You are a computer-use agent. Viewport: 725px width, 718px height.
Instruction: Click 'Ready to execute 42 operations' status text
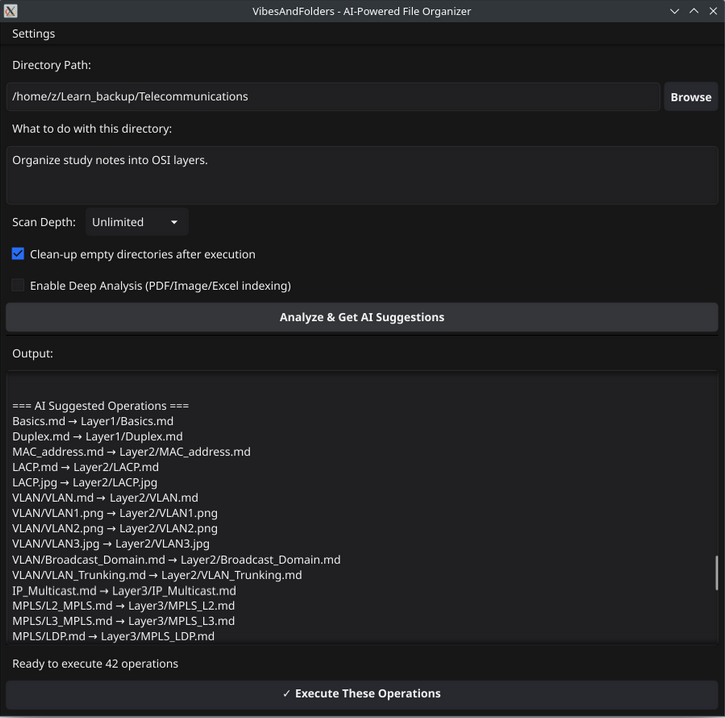pos(95,664)
